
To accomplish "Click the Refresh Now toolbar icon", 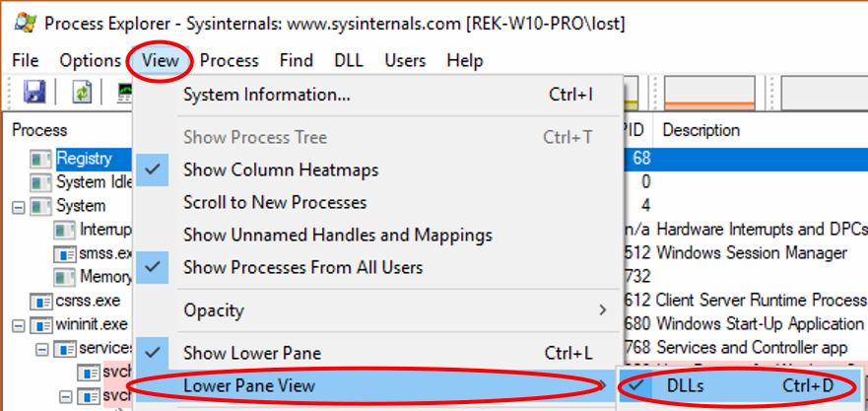I will coord(82,92).
